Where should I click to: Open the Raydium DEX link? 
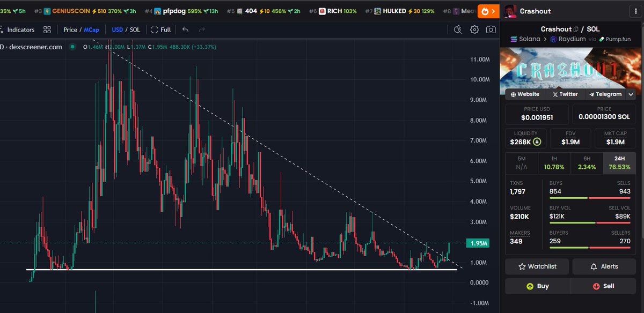568,39
